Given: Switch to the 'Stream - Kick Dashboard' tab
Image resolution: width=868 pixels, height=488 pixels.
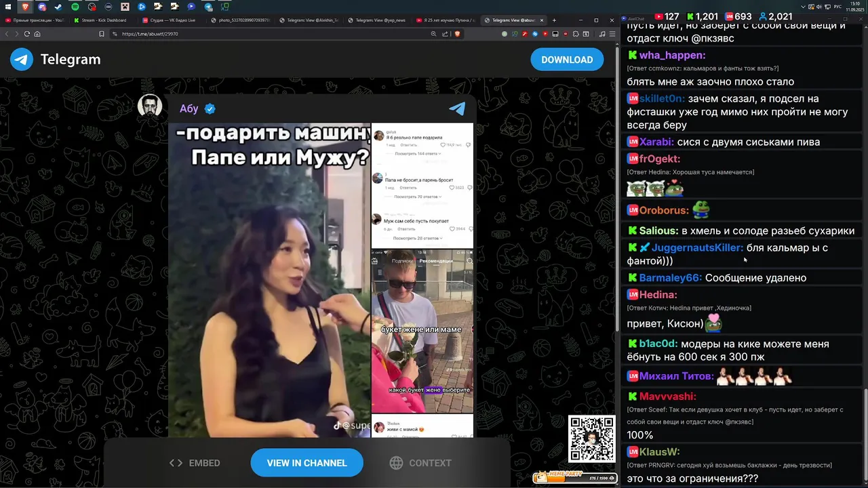Looking at the screenshot, I should pyautogui.click(x=102, y=20).
